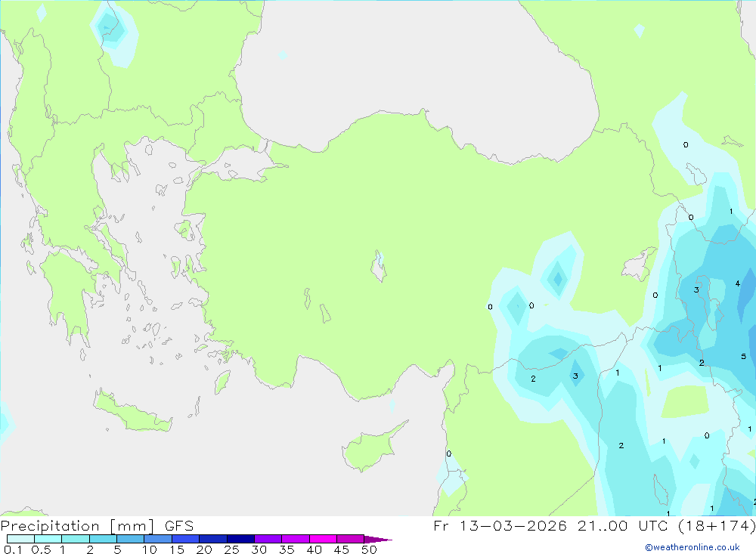Viewport: 756px width, 554px height.
Task: Click the 15–20 mm blue legend swatch
Action: 186,539
